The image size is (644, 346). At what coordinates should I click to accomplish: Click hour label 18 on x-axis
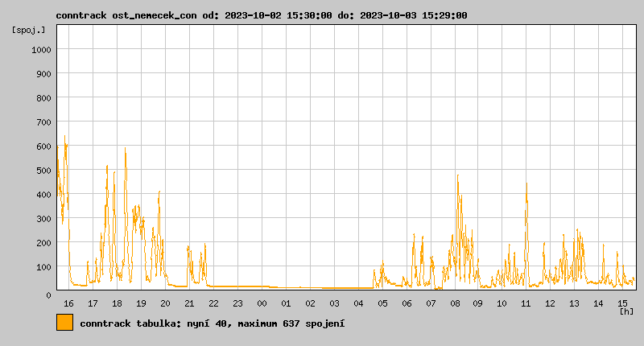[x=117, y=303]
